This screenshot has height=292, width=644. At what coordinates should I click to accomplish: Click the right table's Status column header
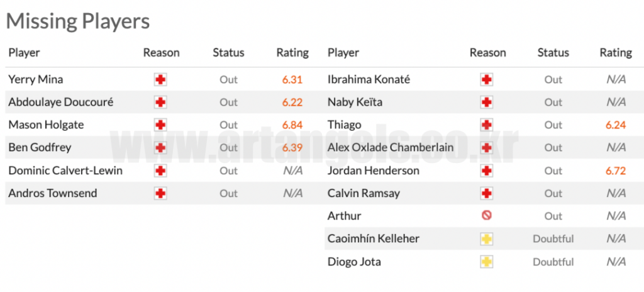point(553,53)
